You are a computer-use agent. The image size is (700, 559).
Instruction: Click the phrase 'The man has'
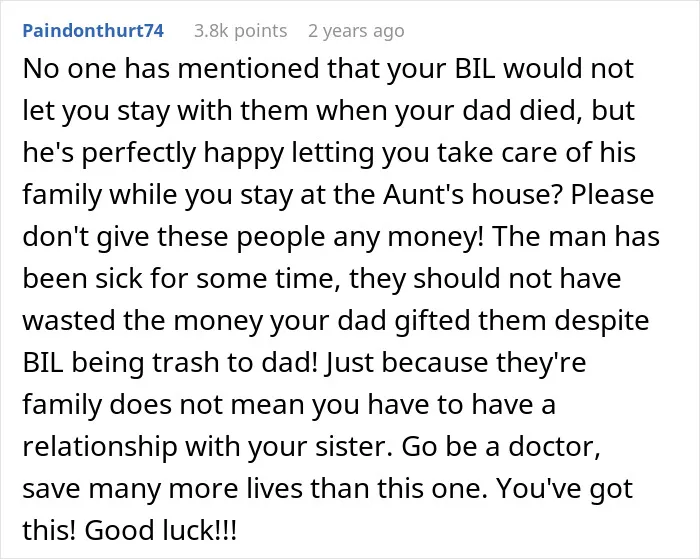(575, 236)
